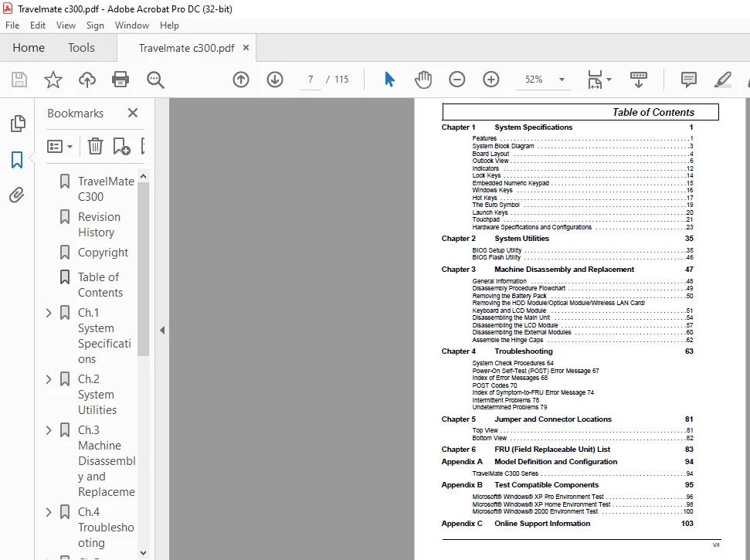
Task: Open the Edit menu
Action: (x=38, y=25)
